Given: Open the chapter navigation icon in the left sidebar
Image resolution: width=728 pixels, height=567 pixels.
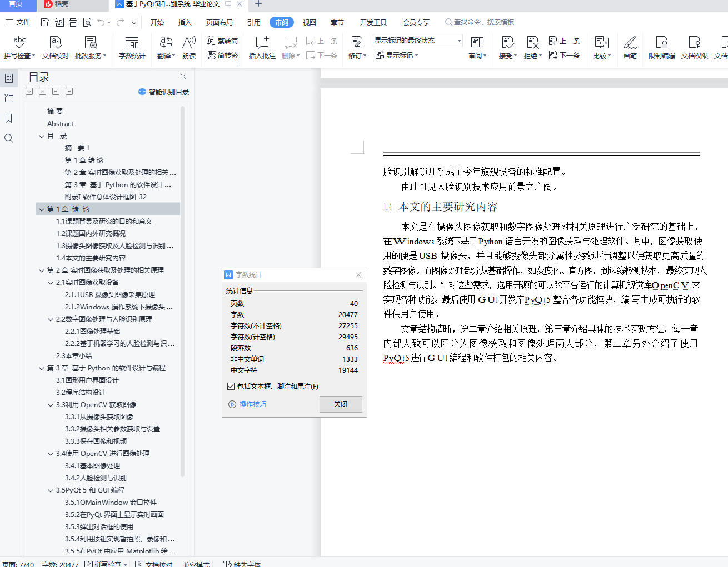Looking at the screenshot, I should [9, 98].
